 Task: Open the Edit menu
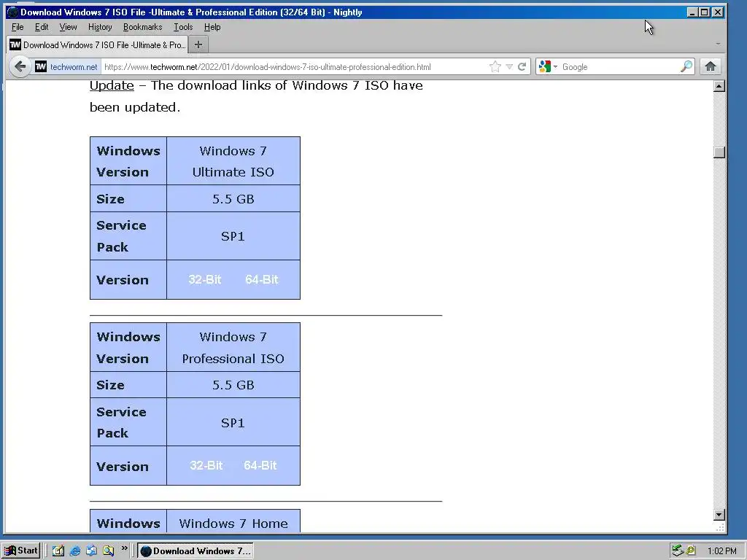(x=42, y=27)
